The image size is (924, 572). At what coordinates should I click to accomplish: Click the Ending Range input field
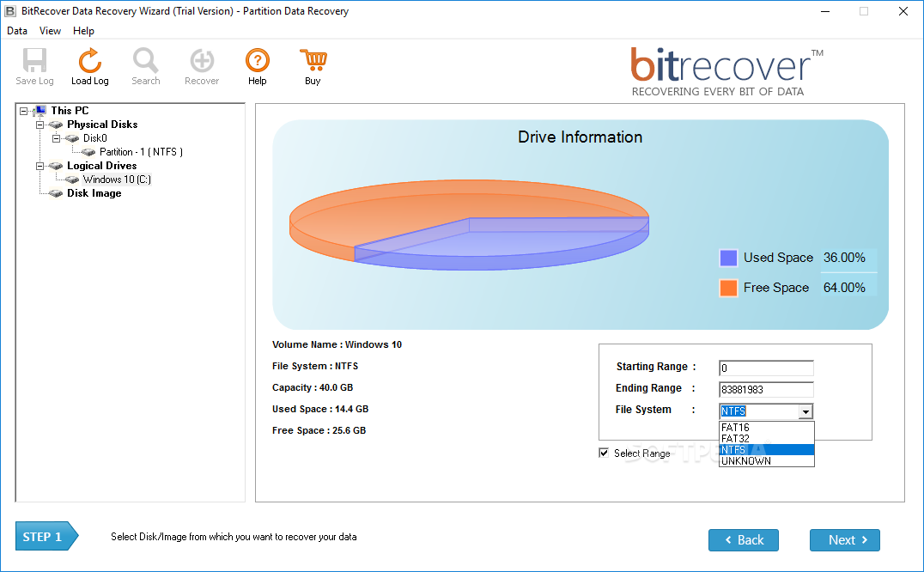[x=766, y=389]
